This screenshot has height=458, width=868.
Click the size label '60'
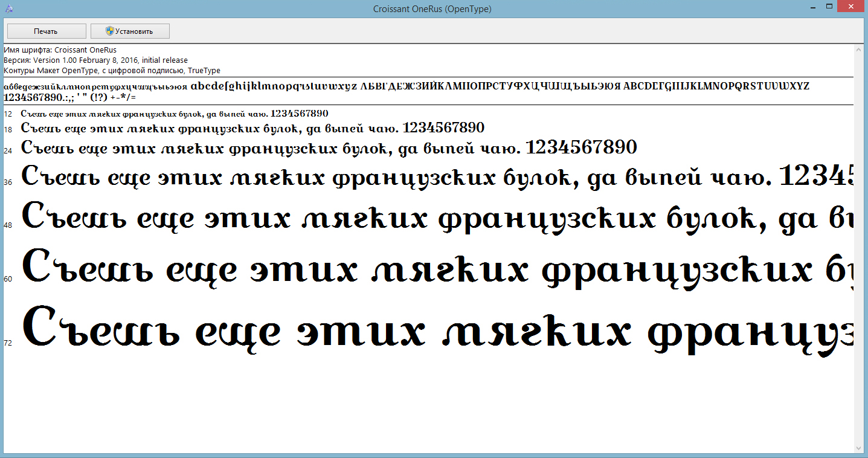8,279
